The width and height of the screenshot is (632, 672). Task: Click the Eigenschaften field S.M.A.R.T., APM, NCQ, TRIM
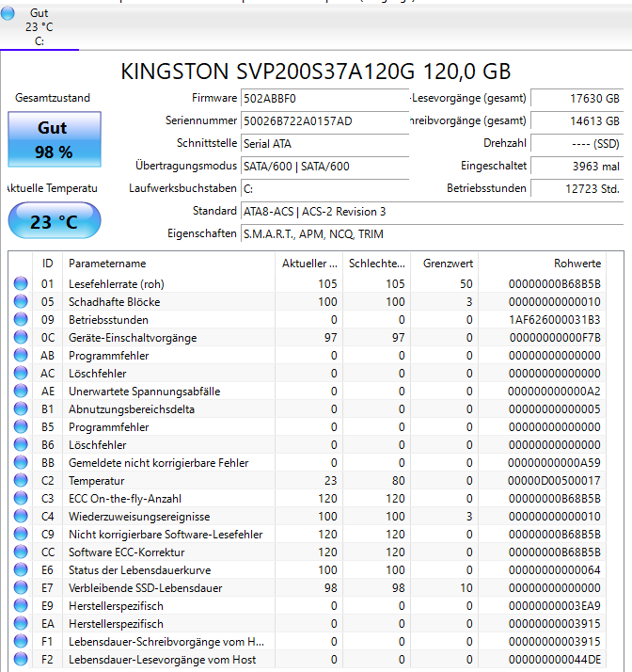432,234
